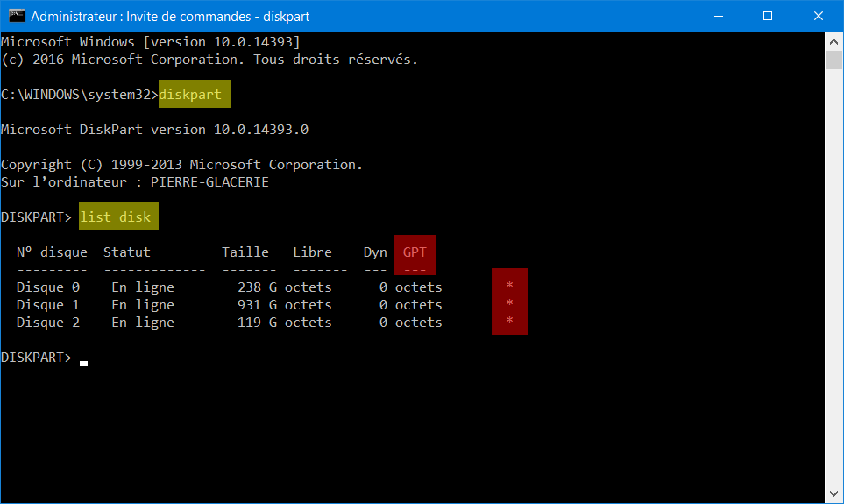Click the Disque 2 row label

48,323
